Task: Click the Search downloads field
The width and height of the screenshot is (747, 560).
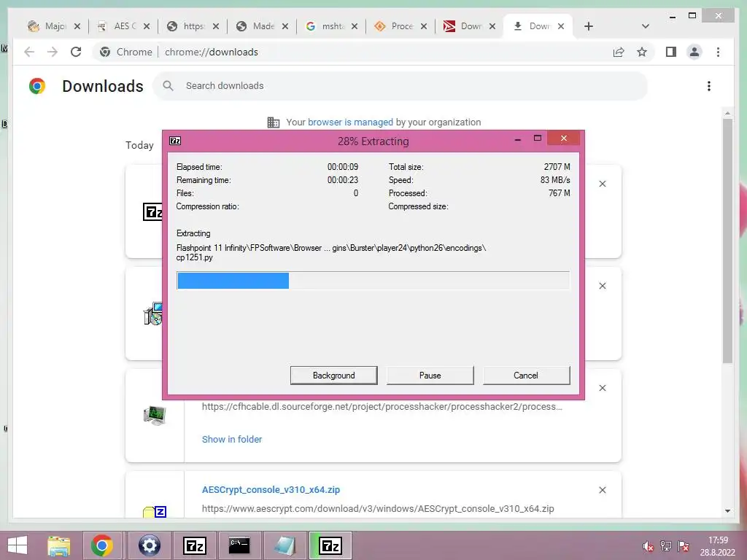Action: tap(400, 86)
